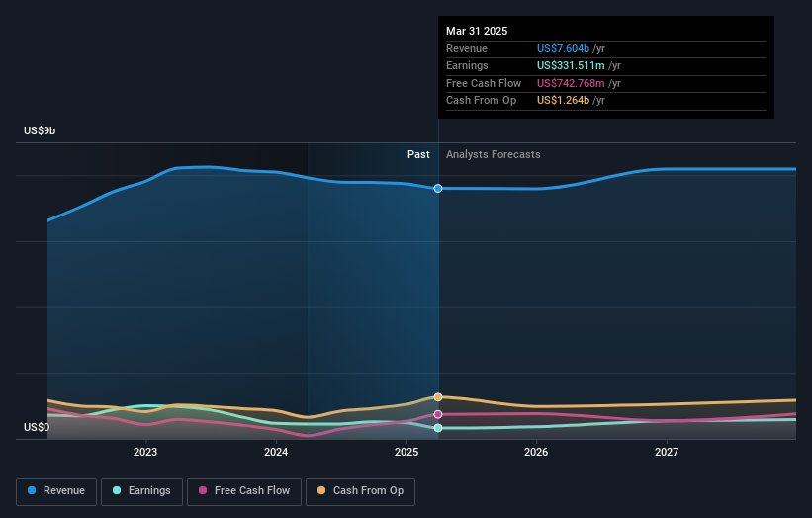This screenshot has height=518, width=812.
Task: Click the 2027 x-axis label
Action: [667, 453]
